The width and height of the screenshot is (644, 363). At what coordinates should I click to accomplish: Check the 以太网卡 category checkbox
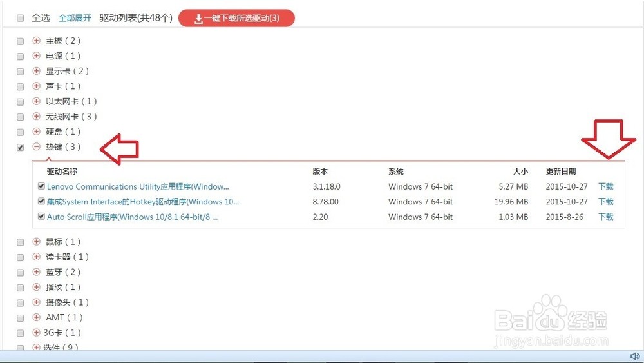click(x=21, y=102)
